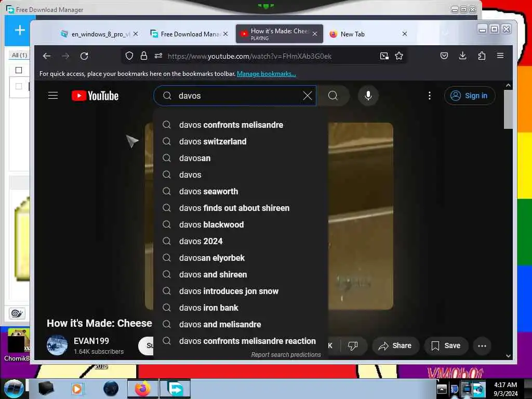Screen dimensions: 532x399
Task: Open YouTube settings three-dot menu
Action: (430, 96)
